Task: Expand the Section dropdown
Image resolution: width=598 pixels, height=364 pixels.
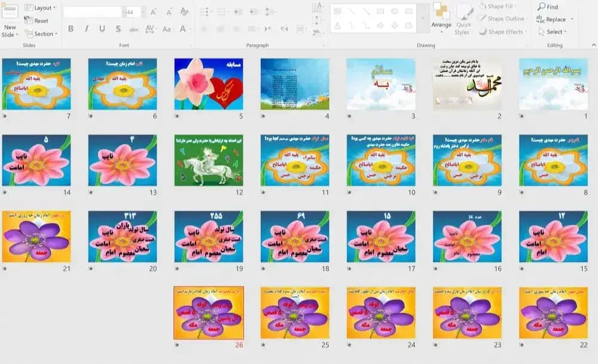Action: click(x=41, y=34)
